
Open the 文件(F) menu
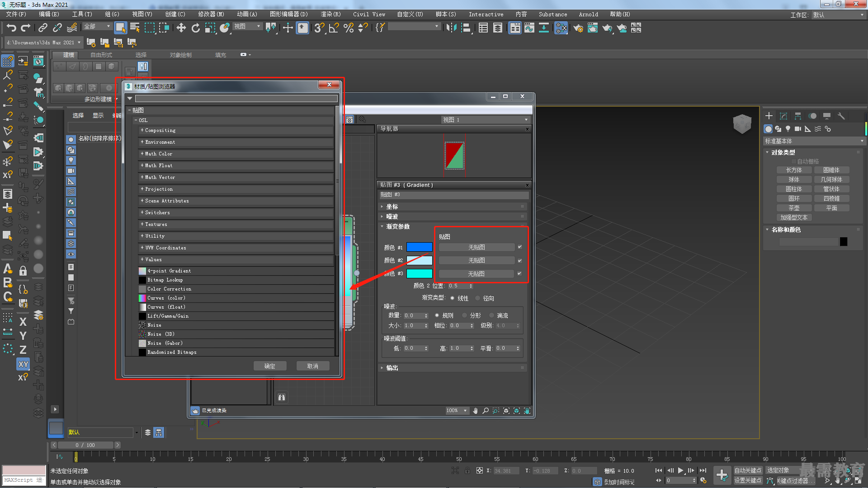click(16, 14)
